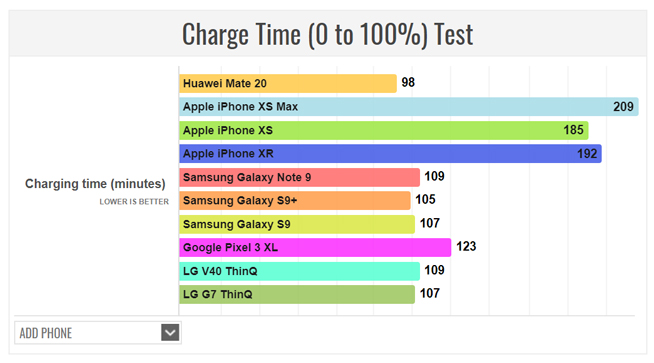Select the Samsung Galaxy Note 9 bar
The height and width of the screenshot is (363, 654).
pos(299,177)
